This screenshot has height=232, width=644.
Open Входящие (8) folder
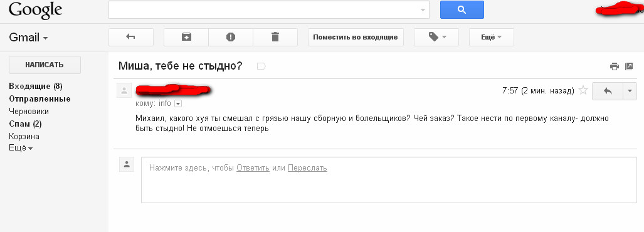35,87
